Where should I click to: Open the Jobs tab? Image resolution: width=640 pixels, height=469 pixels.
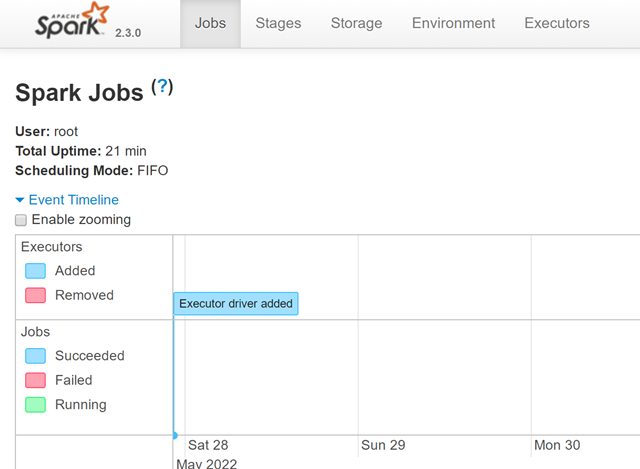point(210,23)
